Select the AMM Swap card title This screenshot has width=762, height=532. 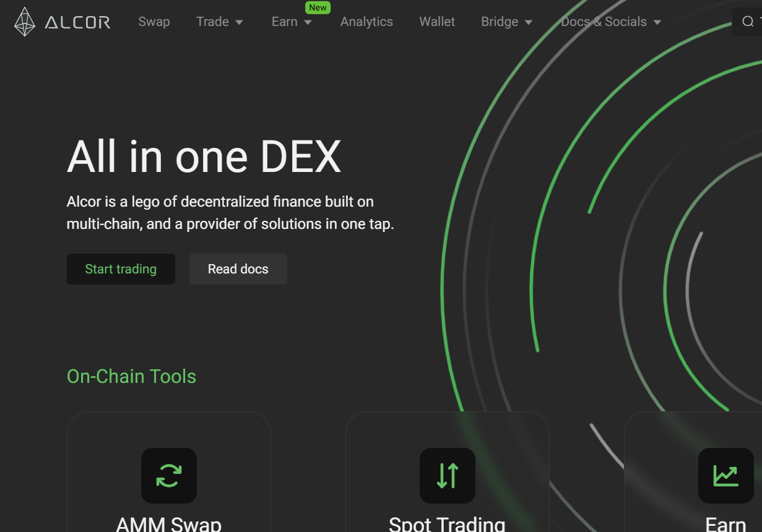(169, 524)
